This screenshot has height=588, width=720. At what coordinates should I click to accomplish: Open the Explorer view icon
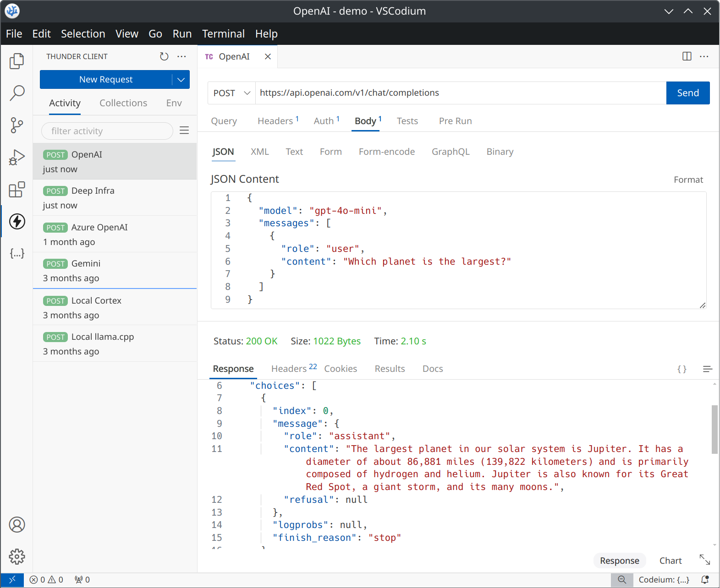point(17,61)
